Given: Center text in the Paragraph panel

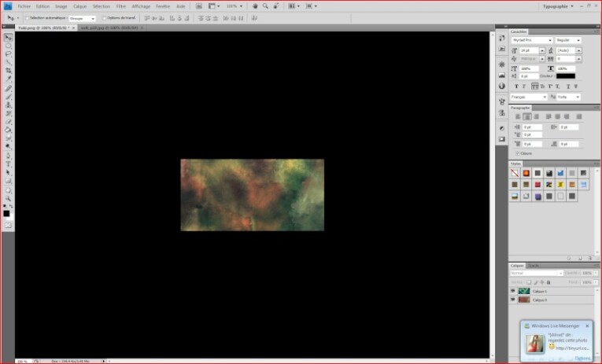Looking at the screenshot, I should point(527,116).
